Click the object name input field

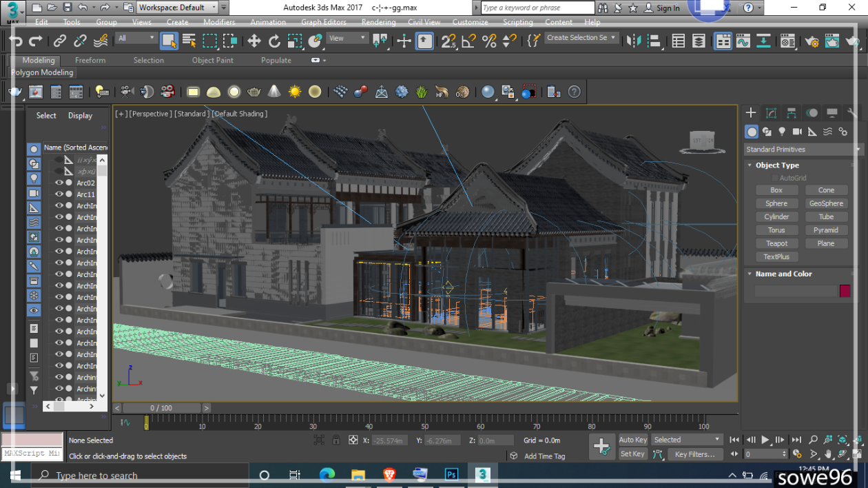tap(795, 291)
